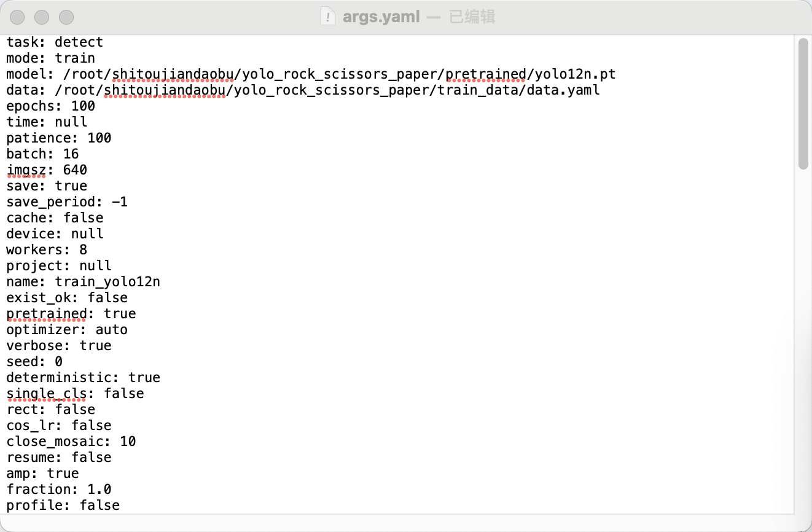Image resolution: width=812 pixels, height=532 pixels.
Task: Grab the vertical scrollbar thumb
Action: tap(803, 103)
